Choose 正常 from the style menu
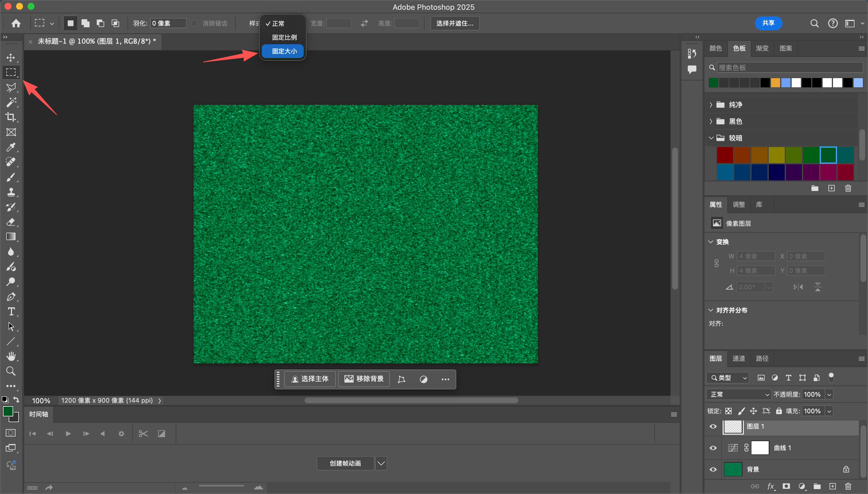 (x=283, y=24)
